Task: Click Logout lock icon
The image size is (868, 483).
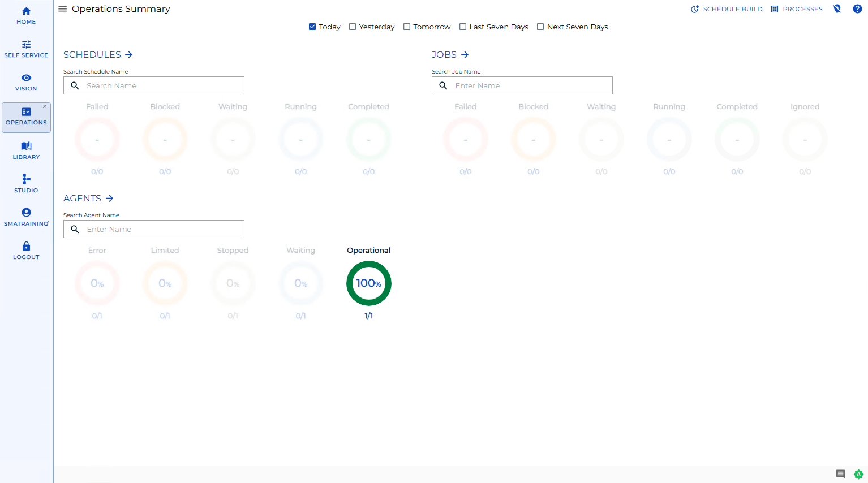Action: tap(26, 246)
